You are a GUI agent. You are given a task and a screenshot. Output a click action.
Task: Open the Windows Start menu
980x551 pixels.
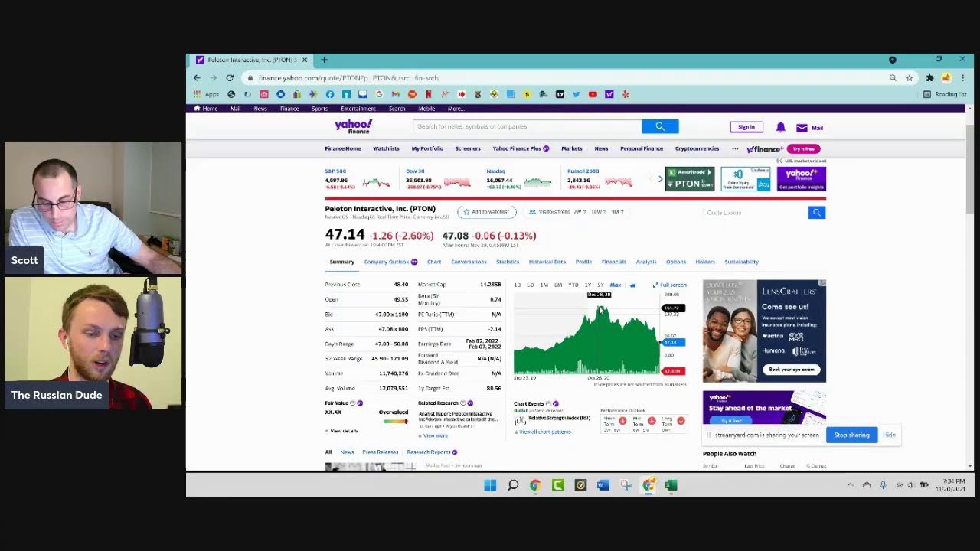click(x=490, y=485)
